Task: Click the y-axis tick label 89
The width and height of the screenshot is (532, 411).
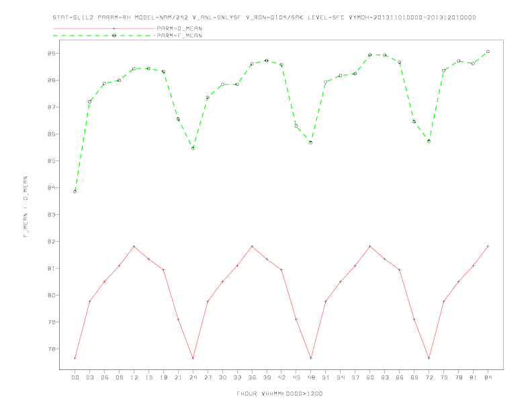Action: click(51, 54)
